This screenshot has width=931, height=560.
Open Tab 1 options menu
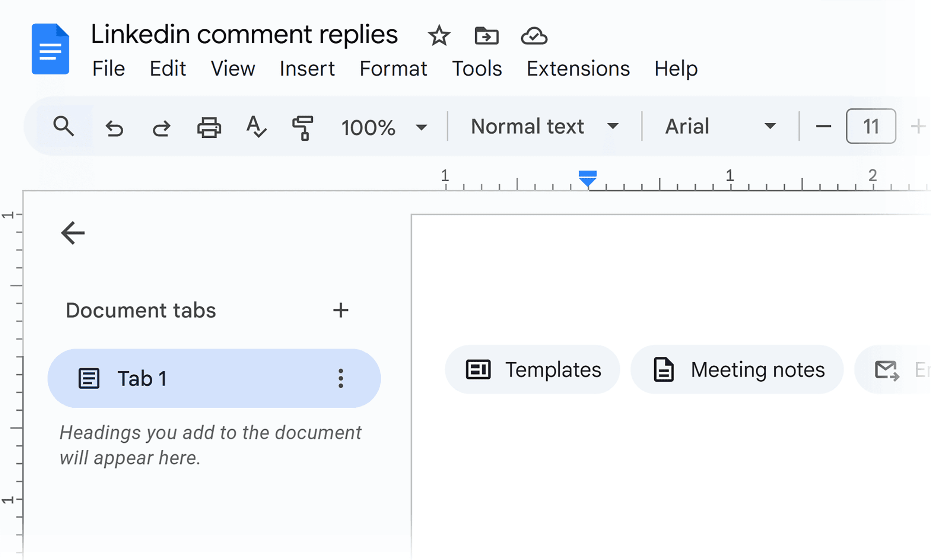tap(340, 378)
